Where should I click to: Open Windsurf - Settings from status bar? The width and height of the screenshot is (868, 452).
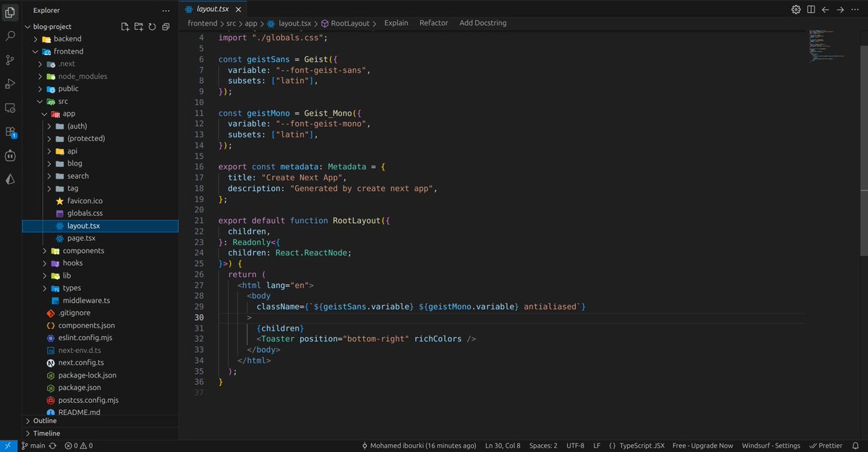tap(771, 445)
